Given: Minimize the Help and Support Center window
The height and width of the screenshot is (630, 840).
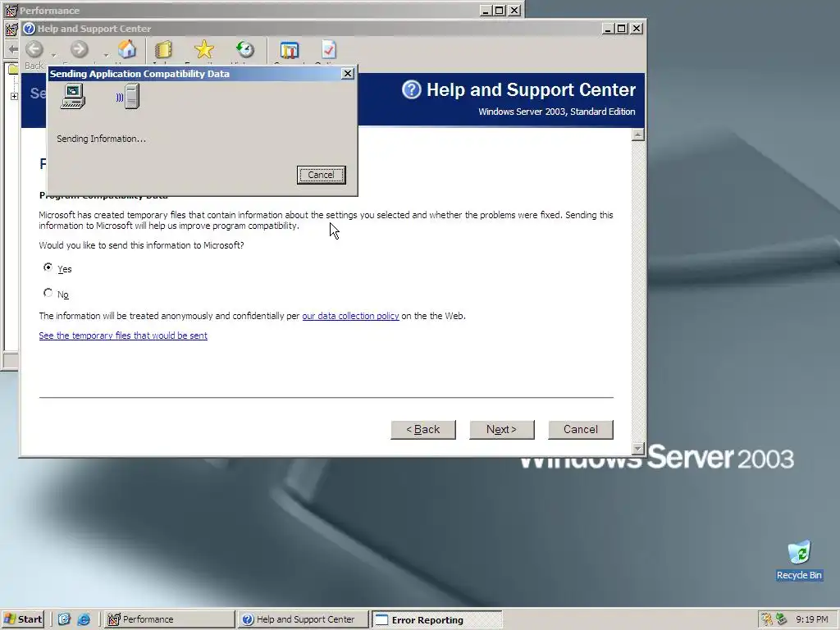Looking at the screenshot, I should (608, 29).
